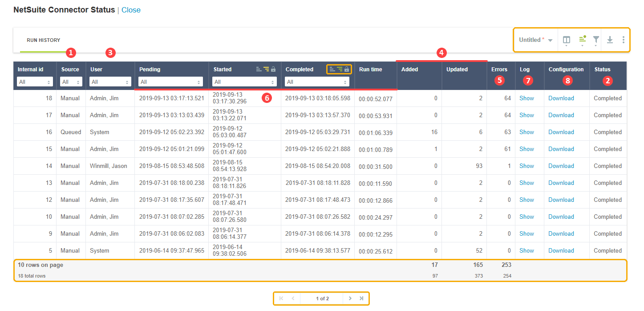644x311 pixels.
Task: Click the Close link beside page title
Action: pyautogui.click(x=131, y=10)
